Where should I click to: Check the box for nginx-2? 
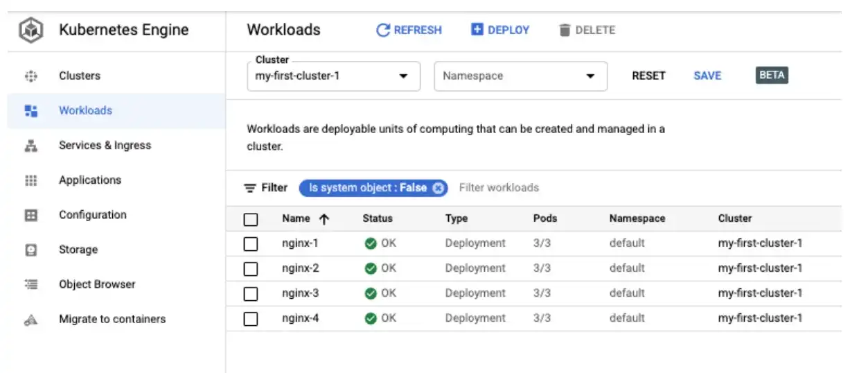pos(251,269)
